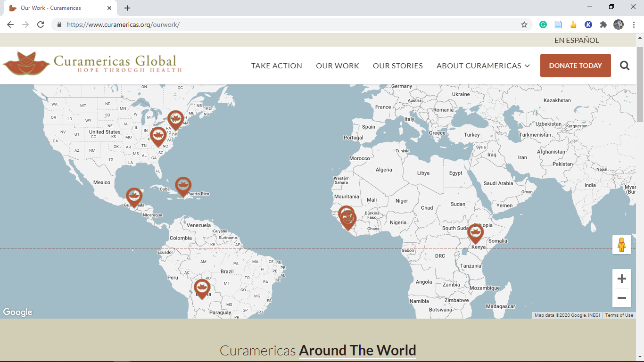
Task: Click the browser forward arrow
Action: 25,25
